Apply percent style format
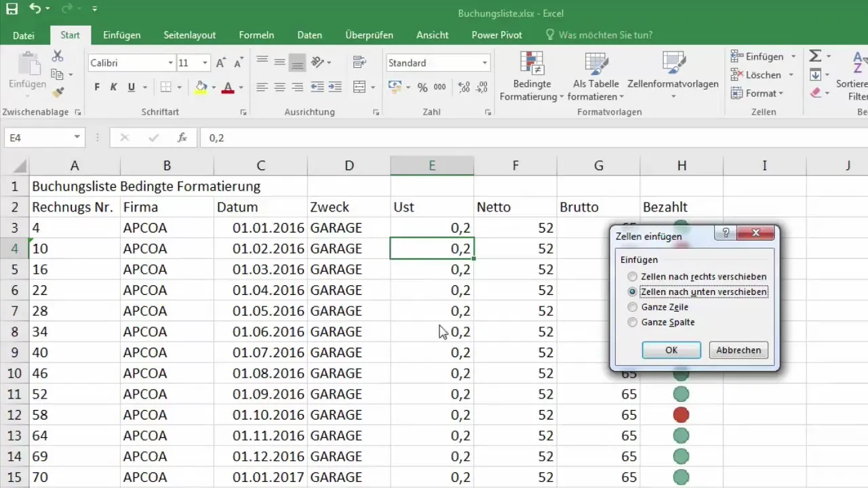 point(422,87)
